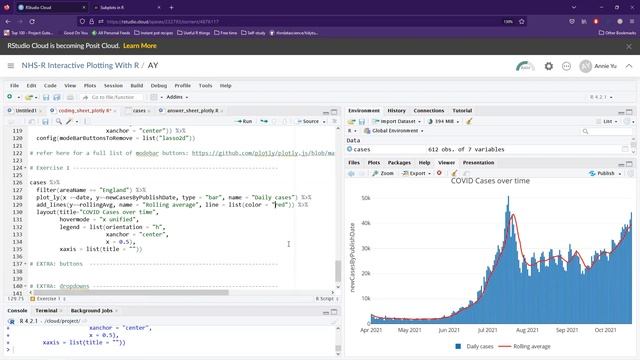640x360 pixels.
Task: Open the File menu
Action: (x=14, y=86)
